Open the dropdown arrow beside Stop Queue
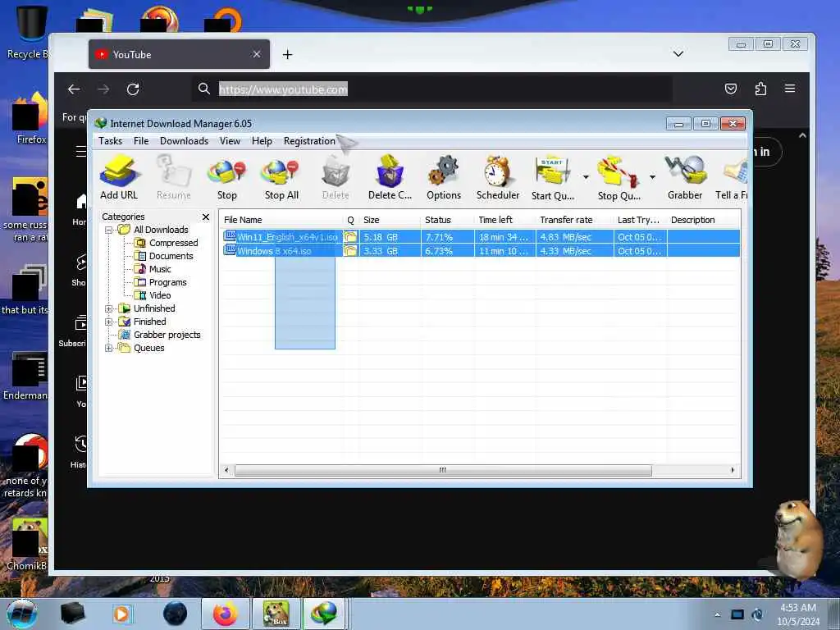Screen dimensions: 840x630 pos(652,177)
